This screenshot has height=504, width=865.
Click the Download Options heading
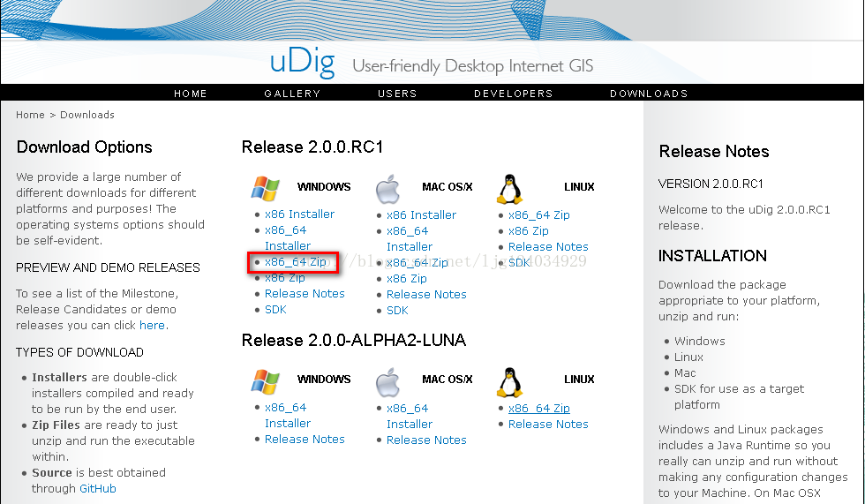coord(85,147)
